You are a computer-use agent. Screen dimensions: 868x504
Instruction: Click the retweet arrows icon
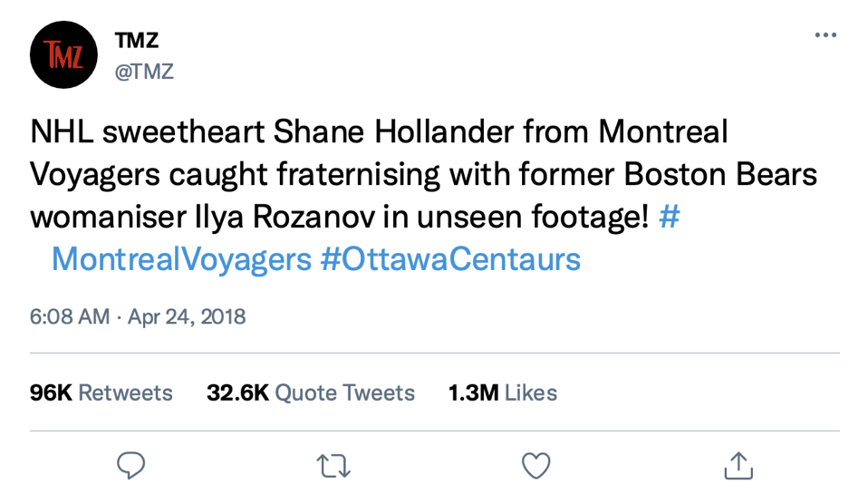coord(333,466)
